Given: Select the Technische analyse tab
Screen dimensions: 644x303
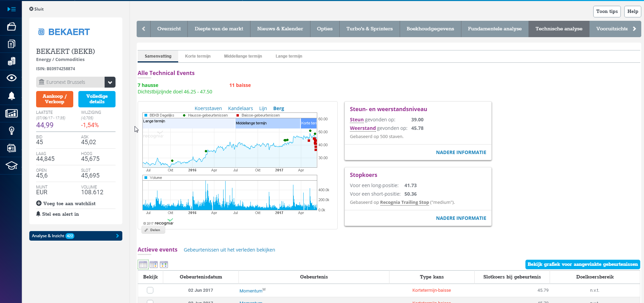Looking at the screenshot, I should [x=559, y=29].
